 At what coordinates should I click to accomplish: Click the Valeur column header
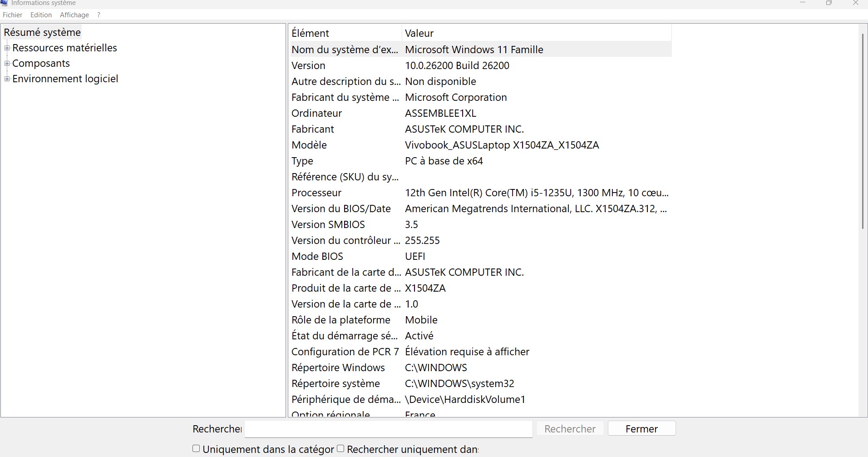pyautogui.click(x=537, y=33)
